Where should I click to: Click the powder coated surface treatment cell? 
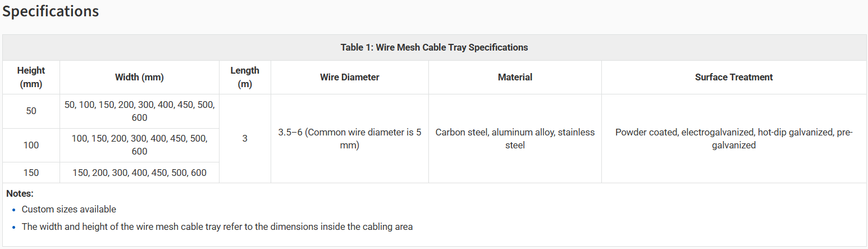click(734, 139)
